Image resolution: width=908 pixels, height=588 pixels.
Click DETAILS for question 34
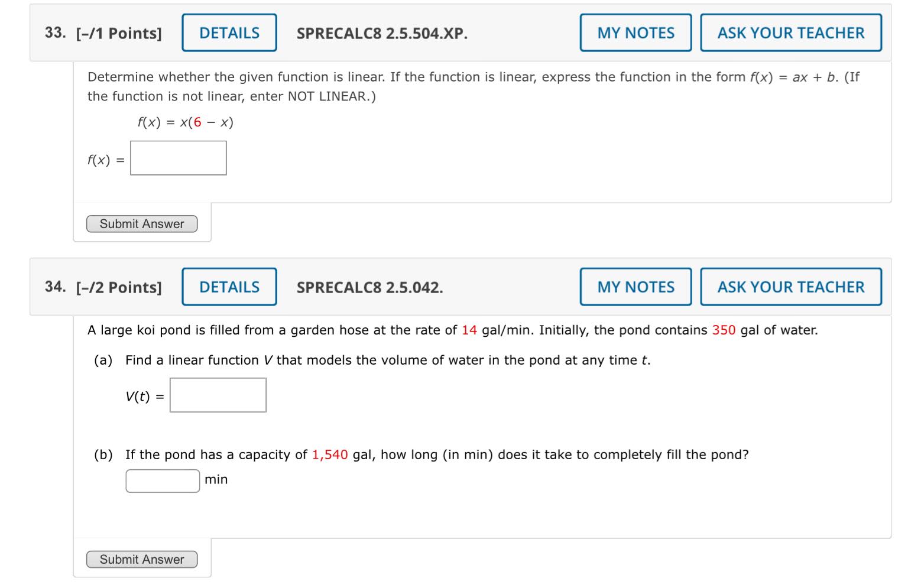click(229, 287)
